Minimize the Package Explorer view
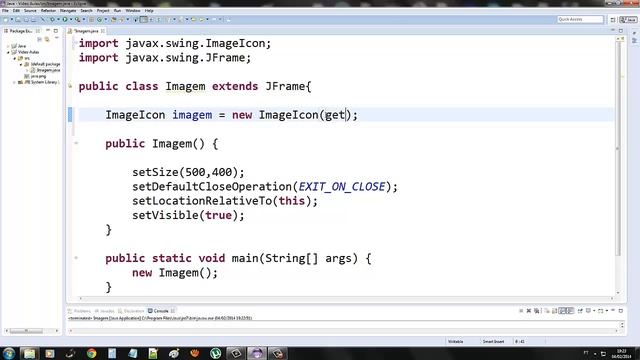640x360 pixels. (x=48, y=31)
